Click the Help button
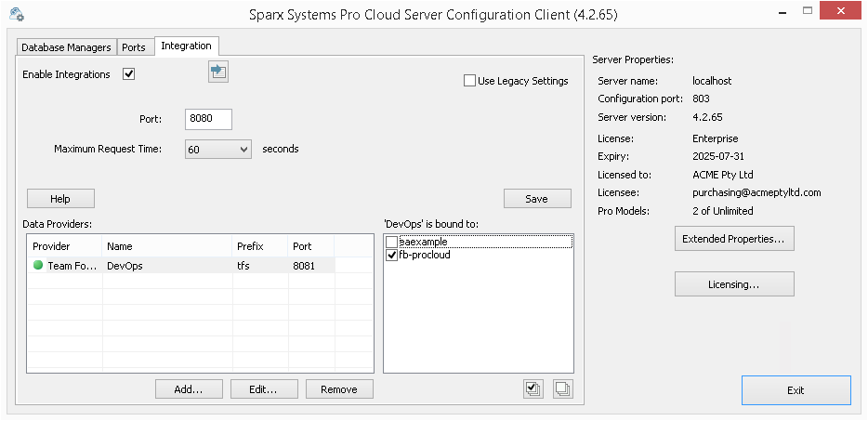 pos(60,199)
